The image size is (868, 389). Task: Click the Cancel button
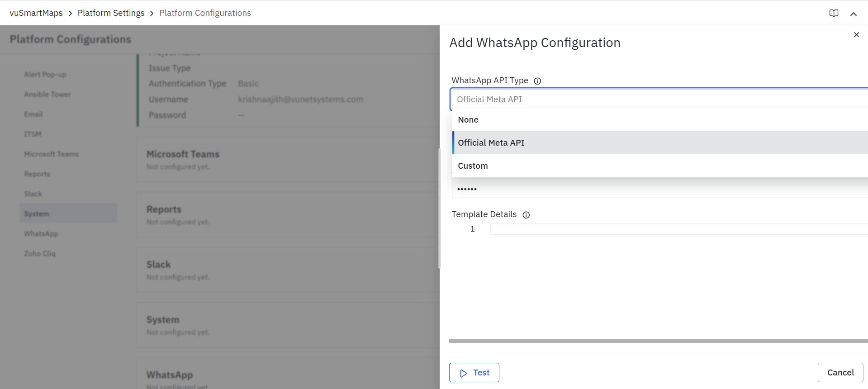840,373
